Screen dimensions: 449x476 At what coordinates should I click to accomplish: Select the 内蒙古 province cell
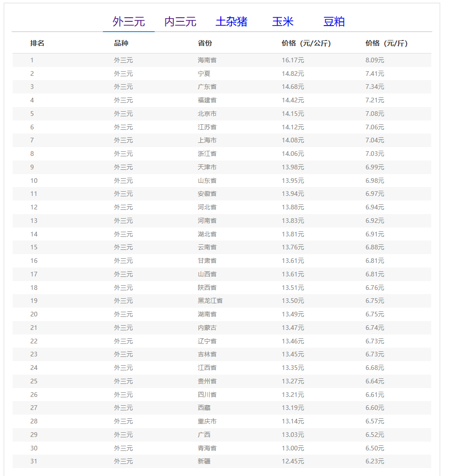207,328
